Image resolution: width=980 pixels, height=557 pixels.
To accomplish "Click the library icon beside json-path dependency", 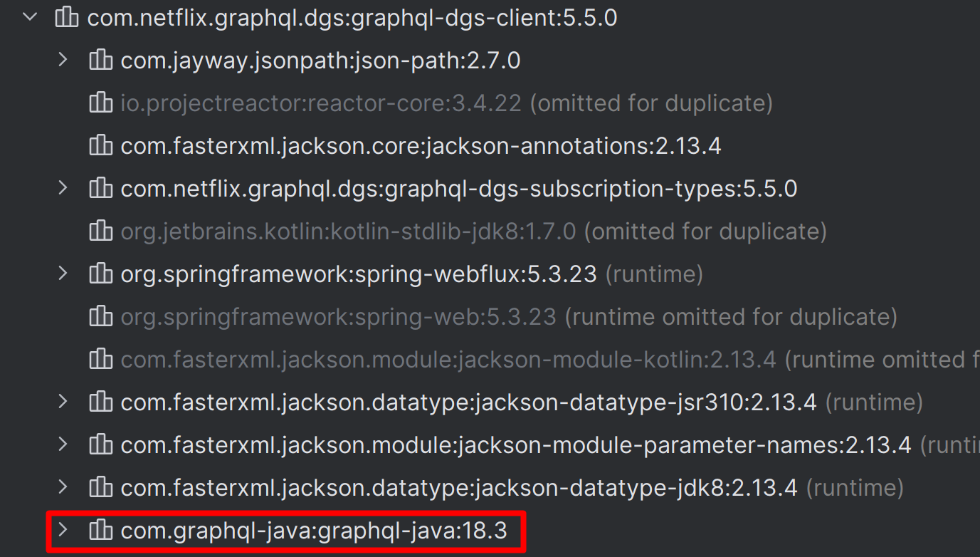I will [x=100, y=60].
